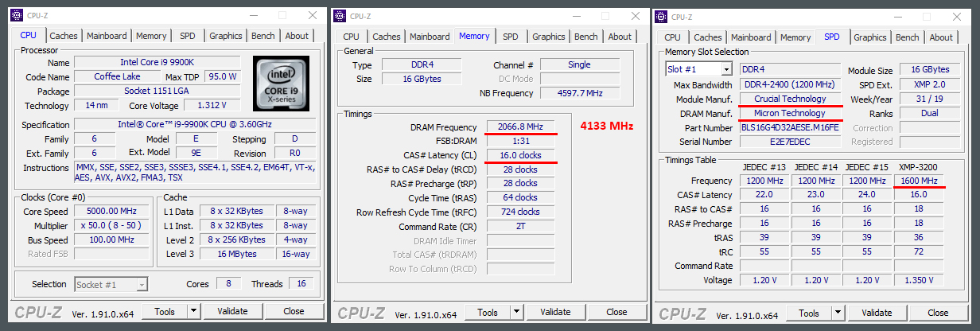Image resolution: width=980 pixels, height=331 pixels.
Task: Open the About tab in the right SPD window
Action: coord(941,37)
